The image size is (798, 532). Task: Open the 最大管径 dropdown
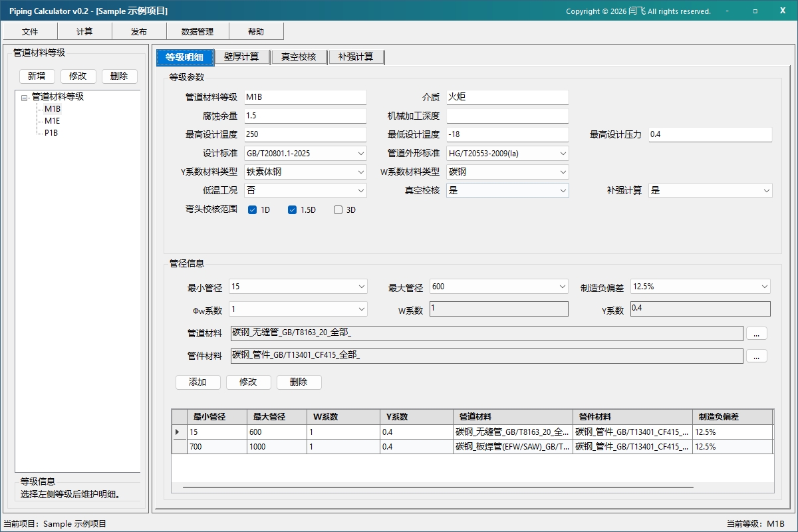(x=499, y=287)
